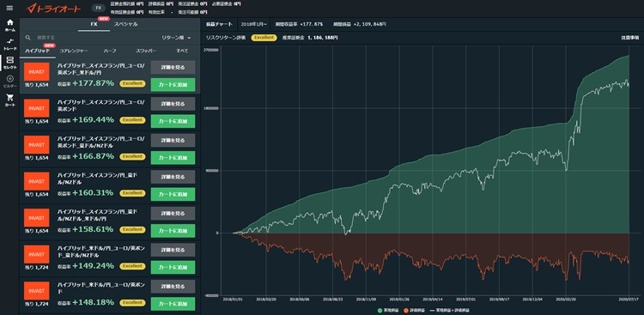The width and height of the screenshot is (644, 315).
Task: View details of the +166.87% strategy
Action: (x=173, y=141)
